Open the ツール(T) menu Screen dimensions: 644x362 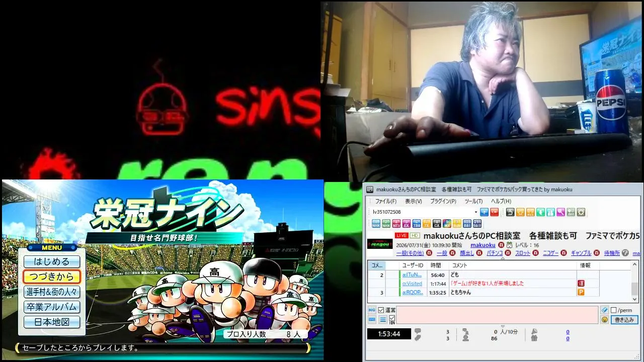click(x=474, y=201)
